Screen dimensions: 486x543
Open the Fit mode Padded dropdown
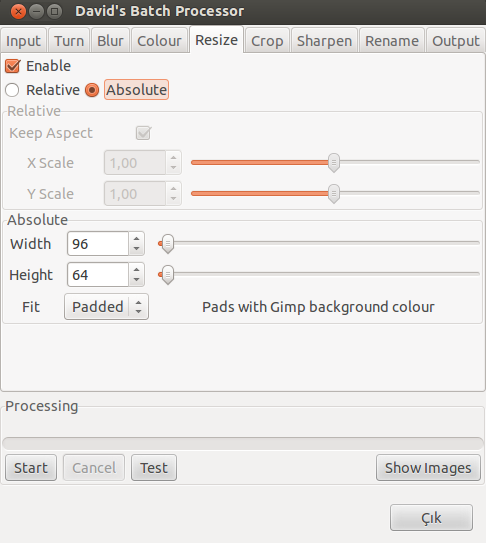106,307
